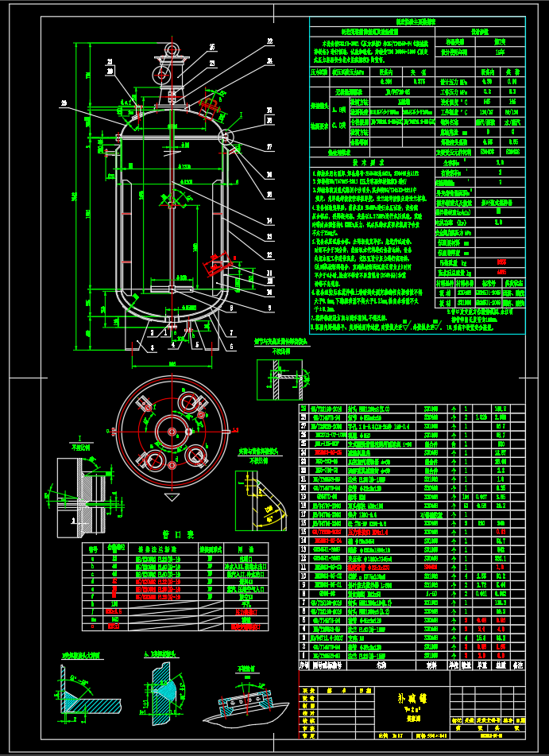Select part balloon number 14

coord(269,220)
